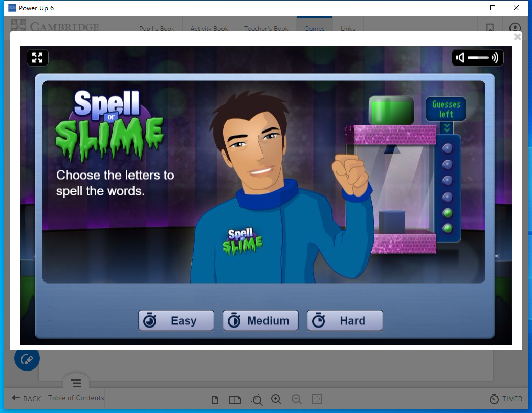This screenshot has height=413, width=532.
Task: Select the zoom-to-area magnifier tool
Action: point(256,399)
